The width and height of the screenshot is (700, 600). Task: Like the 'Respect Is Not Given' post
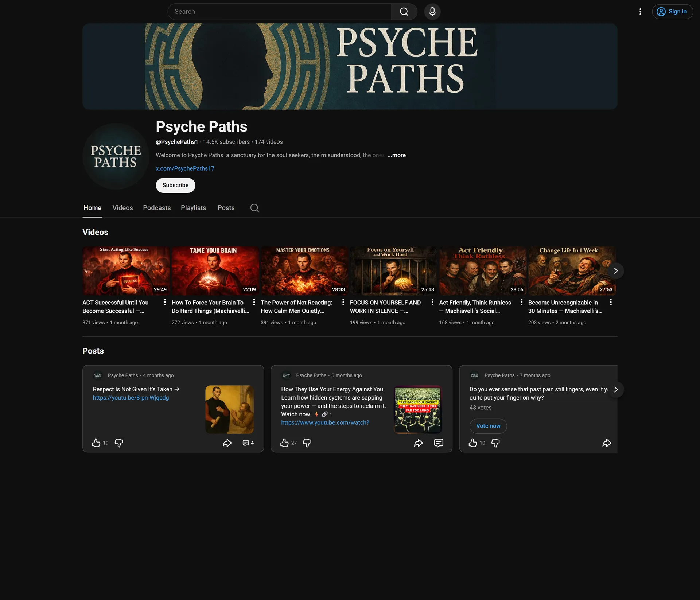pyautogui.click(x=96, y=443)
